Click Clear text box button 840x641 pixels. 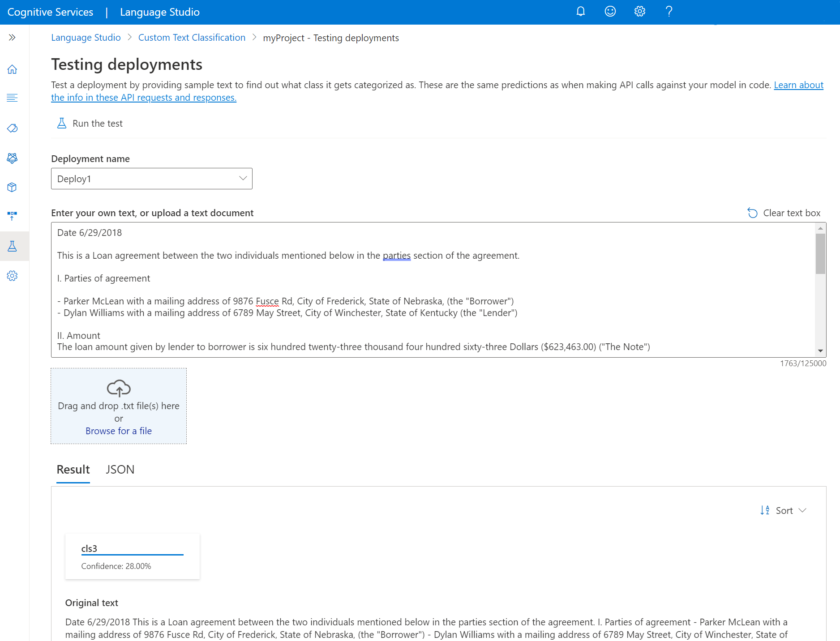pyautogui.click(x=784, y=213)
